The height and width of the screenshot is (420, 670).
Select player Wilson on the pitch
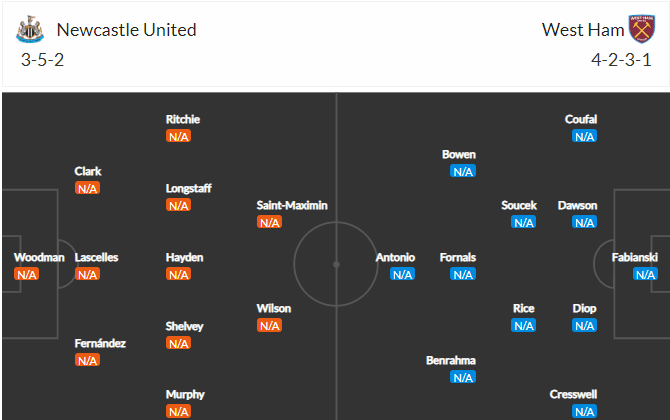click(274, 308)
